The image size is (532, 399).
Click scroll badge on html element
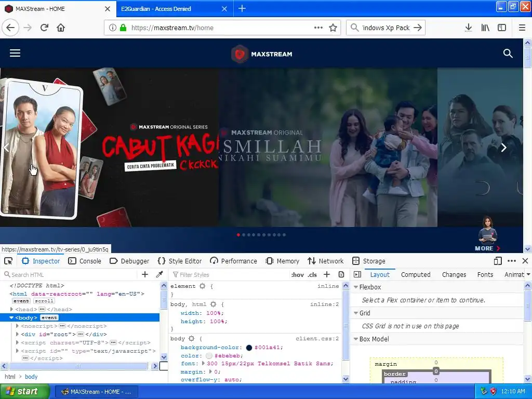(x=44, y=301)
